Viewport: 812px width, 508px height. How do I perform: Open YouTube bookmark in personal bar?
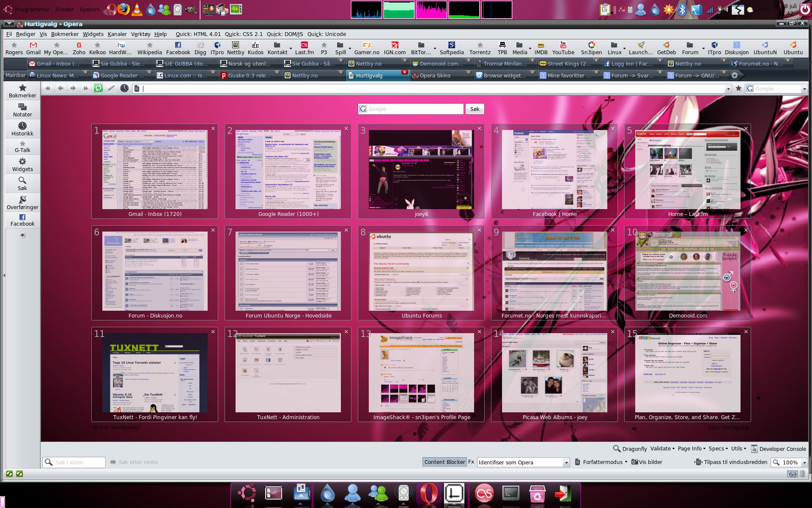point(563,48)
